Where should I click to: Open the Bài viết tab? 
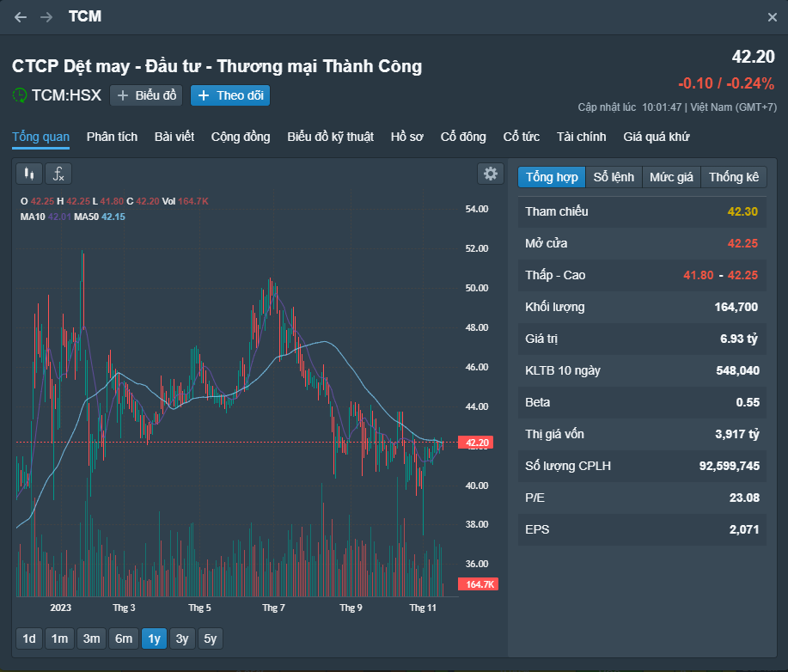pyautogui.click(x=174, y=137)
